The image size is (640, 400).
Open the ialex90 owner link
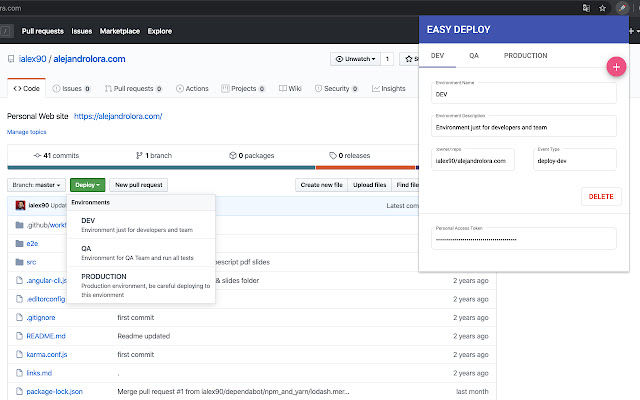point(33,59)
